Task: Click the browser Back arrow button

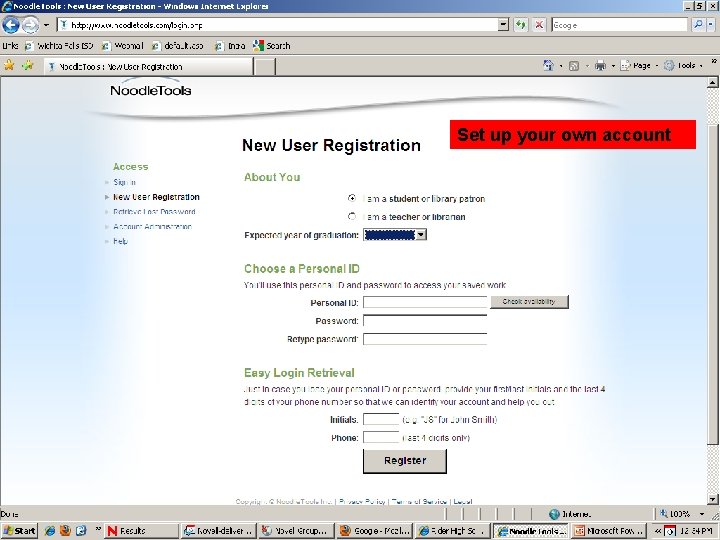Action: coord(11,25)
